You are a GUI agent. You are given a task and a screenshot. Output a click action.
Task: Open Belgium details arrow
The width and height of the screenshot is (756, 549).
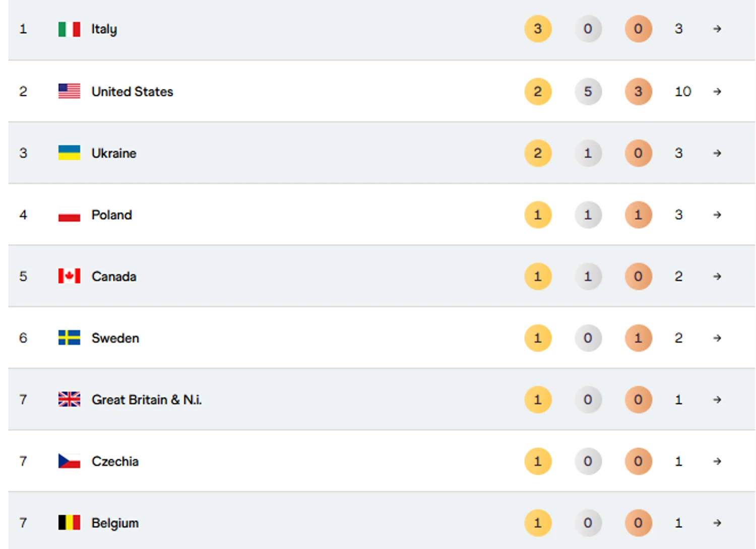click(717, 523)
